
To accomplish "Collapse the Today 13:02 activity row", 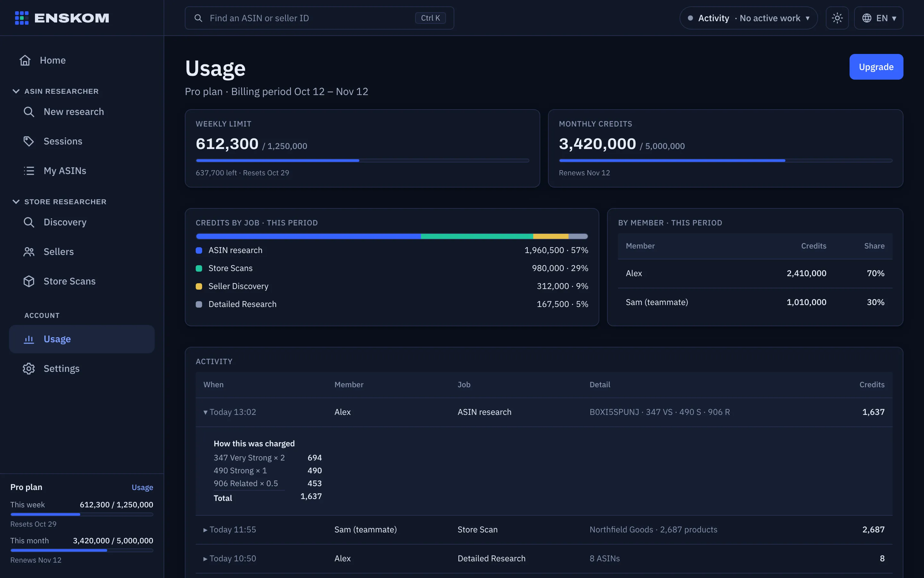I will tap(205, 412).
